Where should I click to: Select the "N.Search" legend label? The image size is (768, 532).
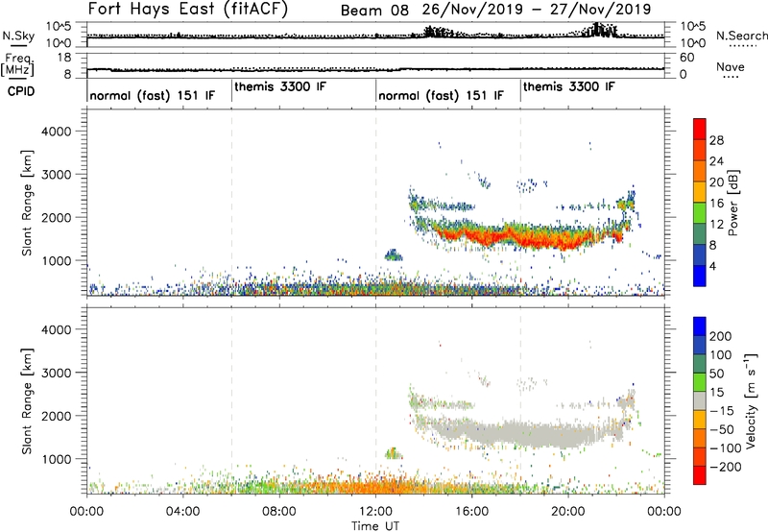point(742,36)
